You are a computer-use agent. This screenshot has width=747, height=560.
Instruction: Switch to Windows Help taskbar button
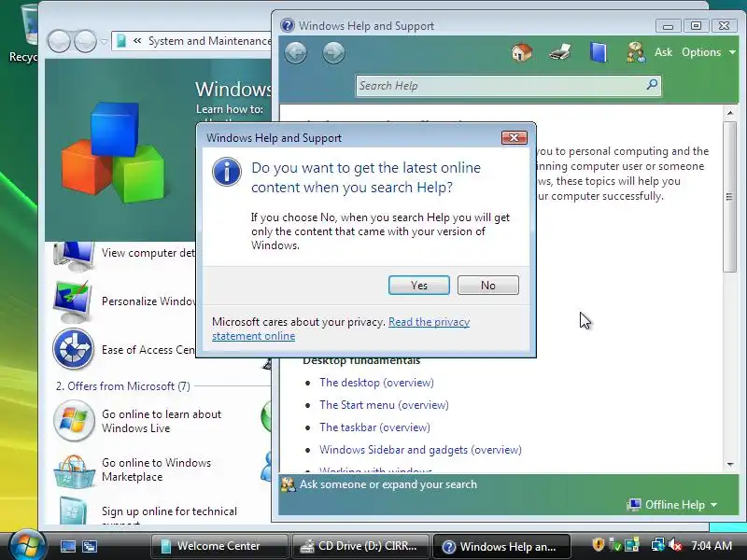click(500, 546)
